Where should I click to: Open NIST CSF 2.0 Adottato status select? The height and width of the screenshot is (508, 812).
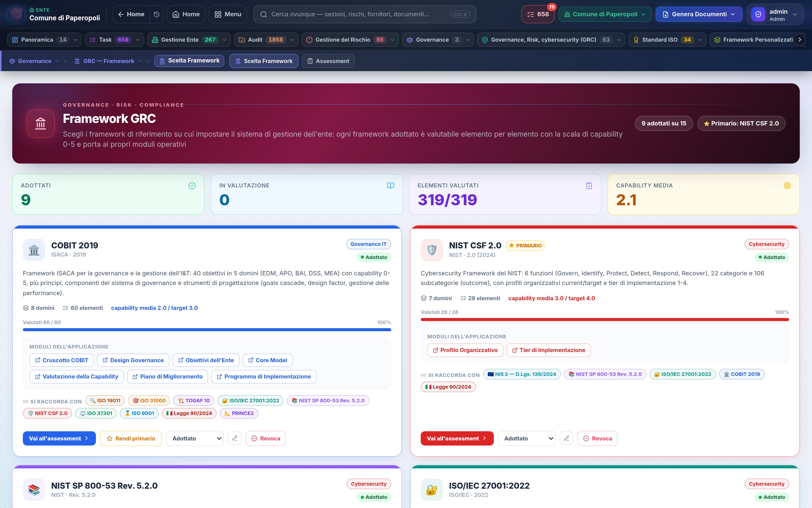[x=527, y=438]
